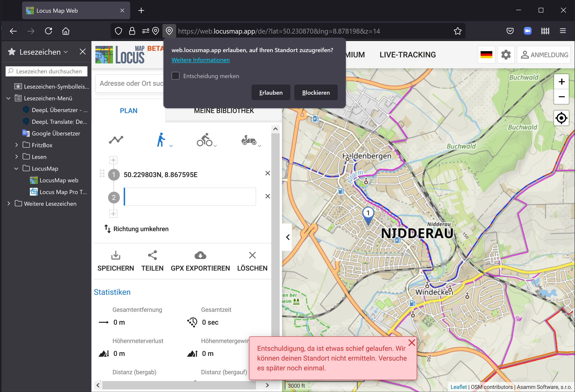Open the German flag language selector
Screen dimensions: 575x392
pyautogui.click(x=486, y=55)
